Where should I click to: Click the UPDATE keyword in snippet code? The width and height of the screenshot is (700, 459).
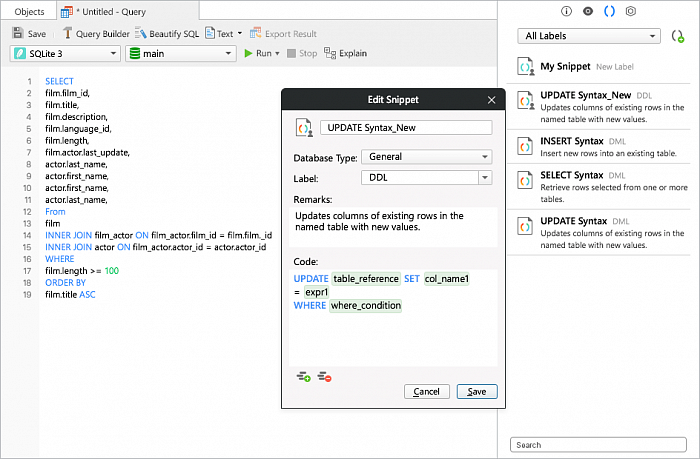[x=311, y=279]
